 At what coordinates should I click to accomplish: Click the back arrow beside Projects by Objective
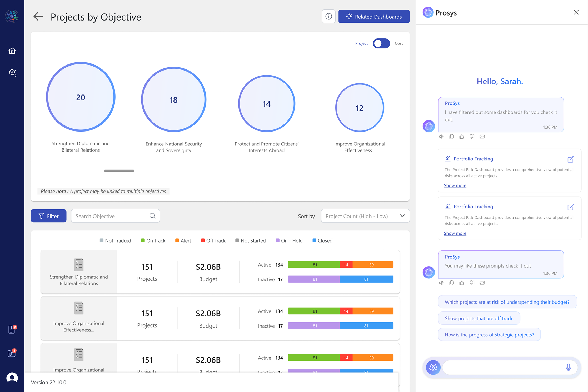(38, 17)
